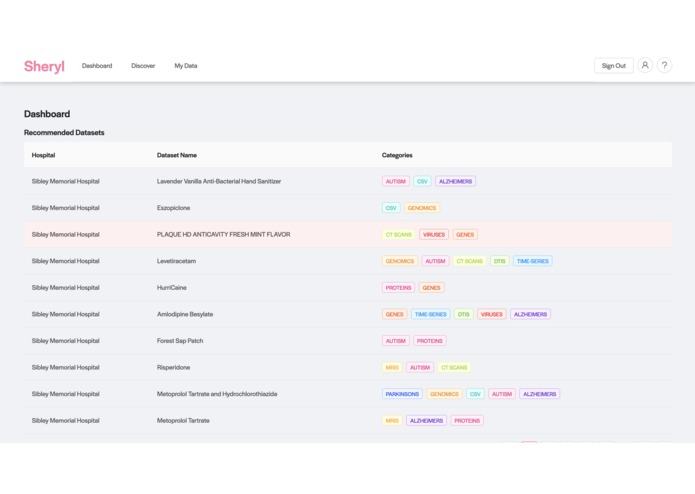
Task: Click the GENES tag in HurriCaine row
Action: [x=431, y=288]
